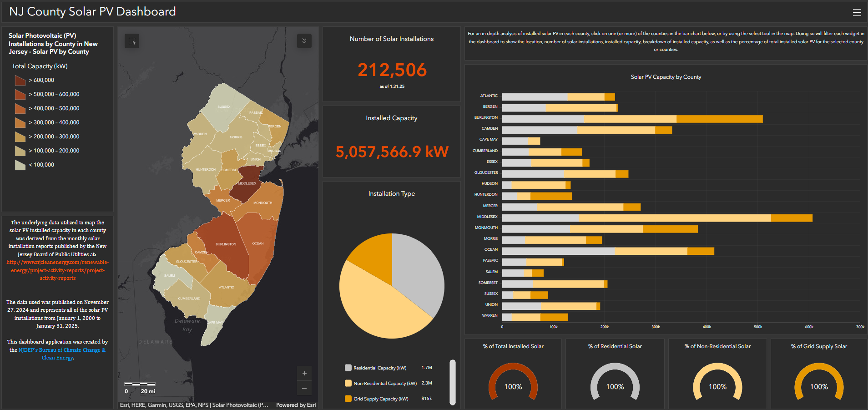Expand the map options chevron button
868x410 pixels.
click(304, 41)
